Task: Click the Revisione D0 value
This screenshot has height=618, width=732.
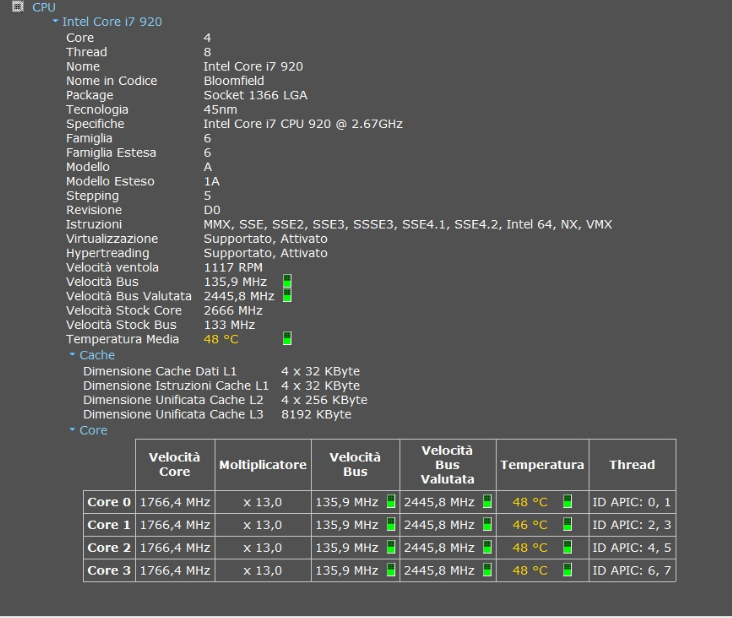Action: click(x=212, y=210)
